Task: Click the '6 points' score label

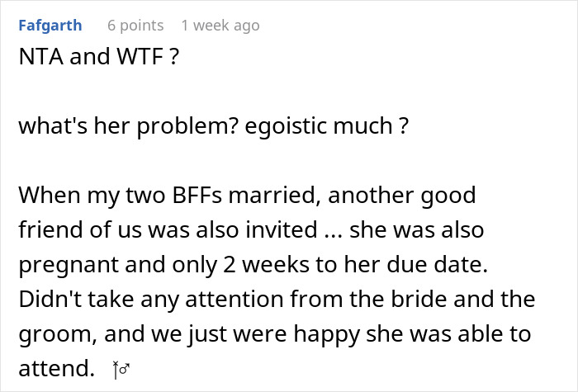Action: [x=135, y=26]
